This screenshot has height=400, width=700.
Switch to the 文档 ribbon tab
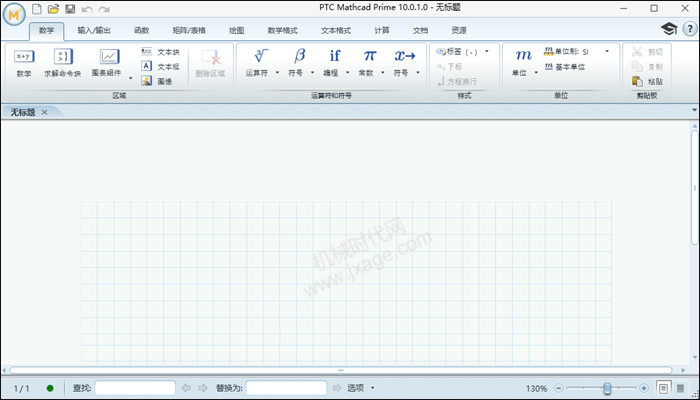421,30
